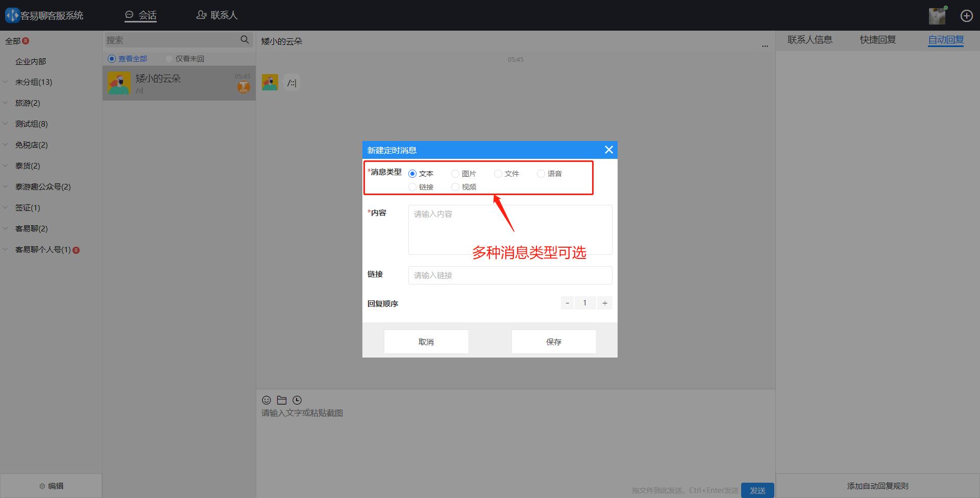Click the gear icon next to 编辑
This screenshot has height=498, width=980.
tap(43, 486)
